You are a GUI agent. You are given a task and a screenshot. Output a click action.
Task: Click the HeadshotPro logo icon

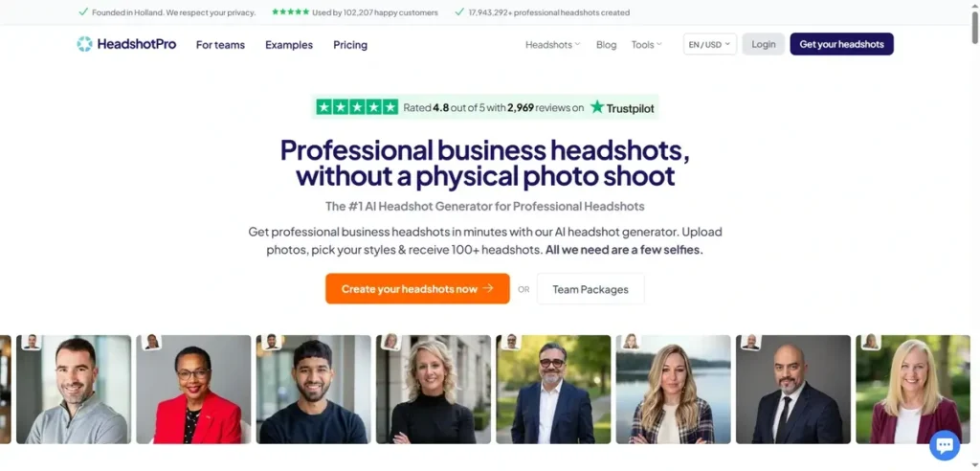84,44
